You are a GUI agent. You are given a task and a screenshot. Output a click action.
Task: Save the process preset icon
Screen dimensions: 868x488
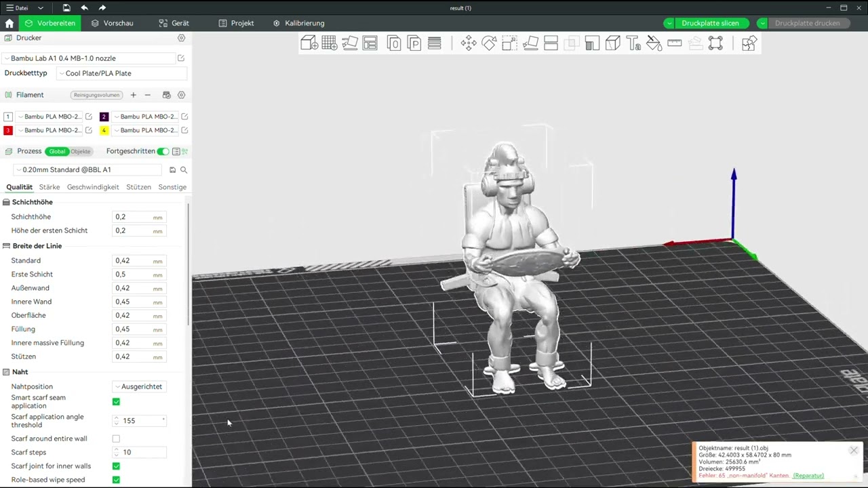(x=172, y=170)
